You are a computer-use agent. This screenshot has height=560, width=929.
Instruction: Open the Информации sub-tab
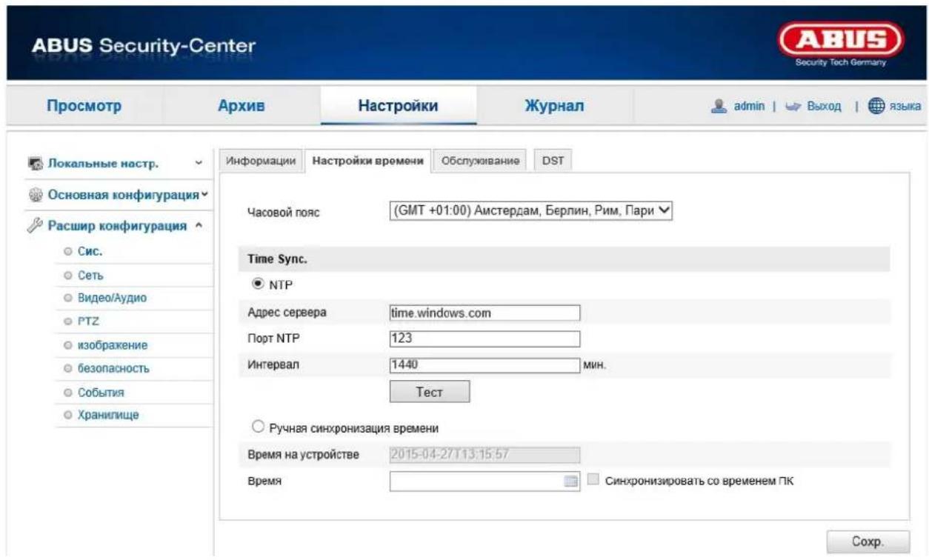[x=260, y=161]
